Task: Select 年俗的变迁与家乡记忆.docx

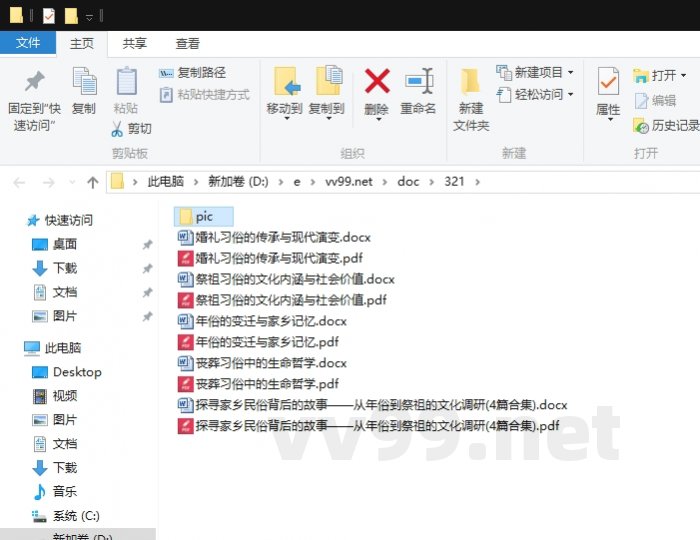Action: pos(262,321)
